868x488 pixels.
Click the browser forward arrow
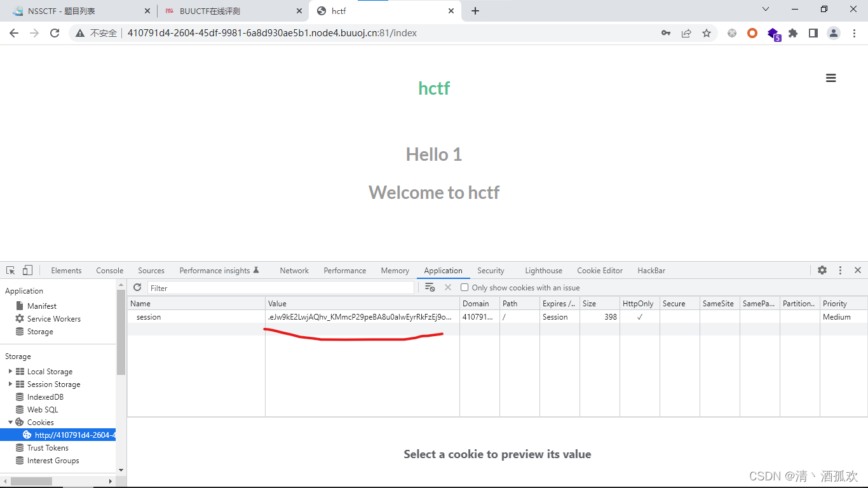point(34,33)
